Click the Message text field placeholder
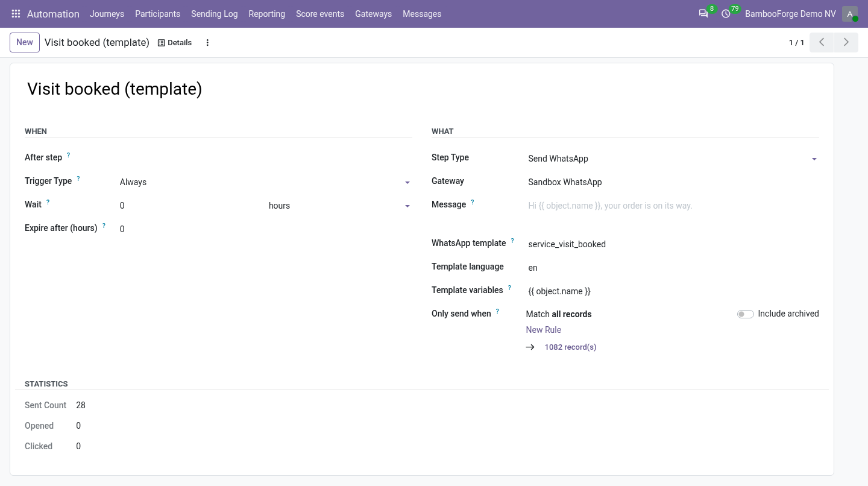Image resolution: width=868 pixels, height=486 pixels. click(x=673, y=206)
